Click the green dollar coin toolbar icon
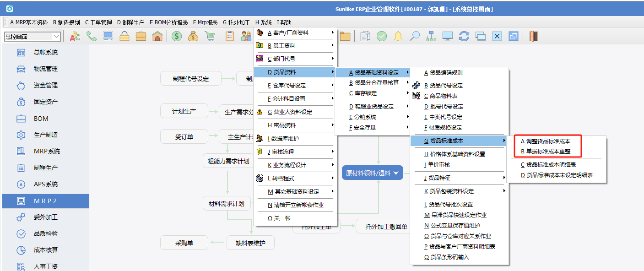The height and width of the screenshot is (271, 644). coord(177,36)
